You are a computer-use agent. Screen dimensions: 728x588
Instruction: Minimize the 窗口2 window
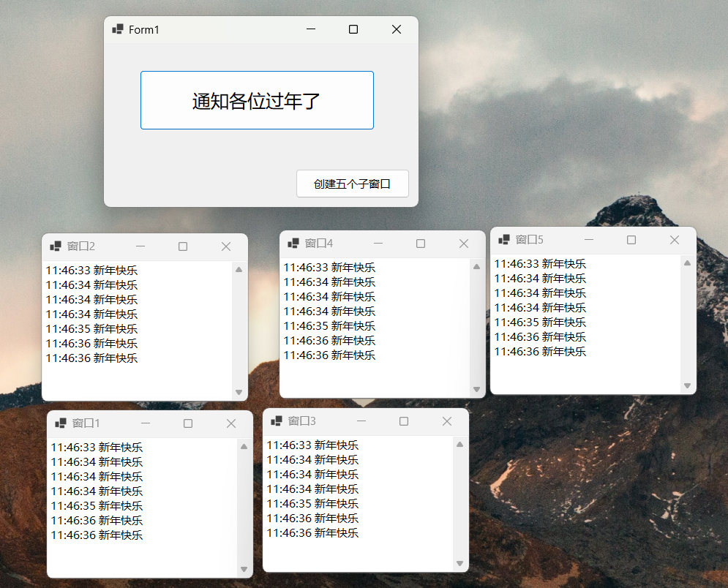140,246
